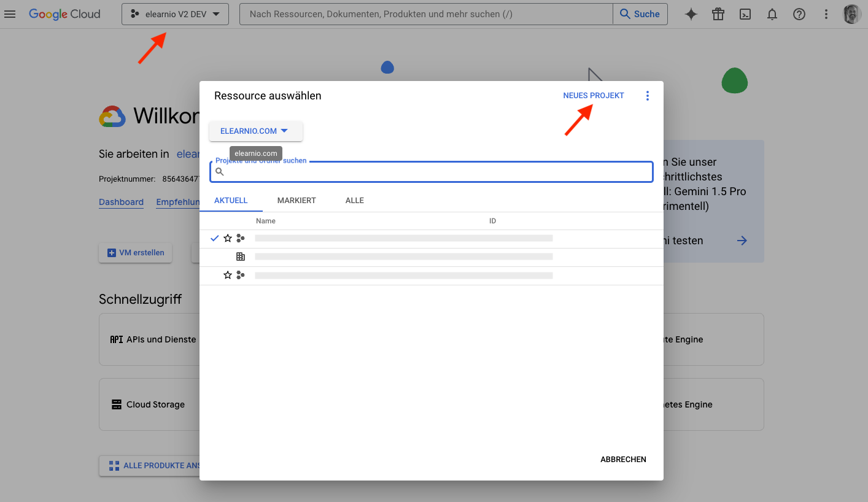
Task: Open the elearnio V2 DEV project selector
Action: coord(175,14)
